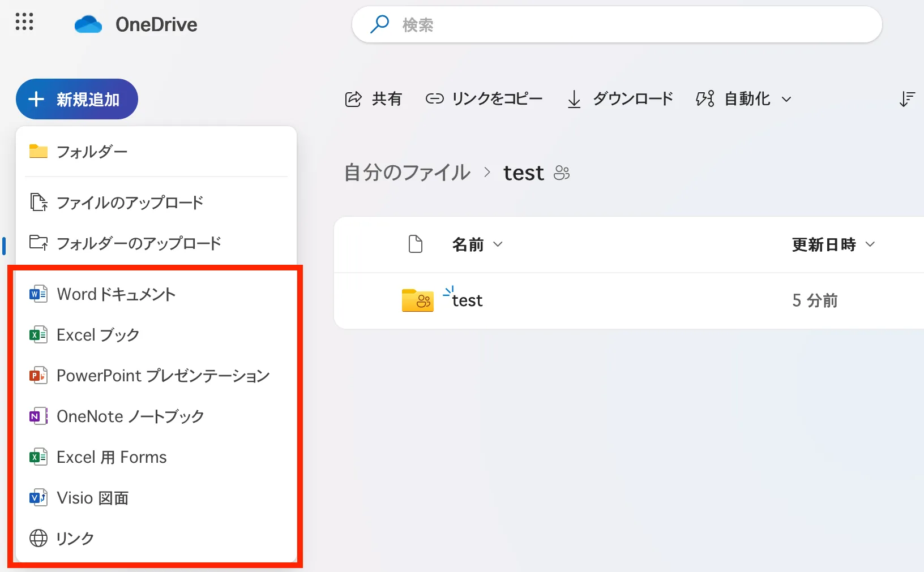Click the shared test folder icon
The height and width of the screenshot is (572, 924).
(x=417, y=300)
